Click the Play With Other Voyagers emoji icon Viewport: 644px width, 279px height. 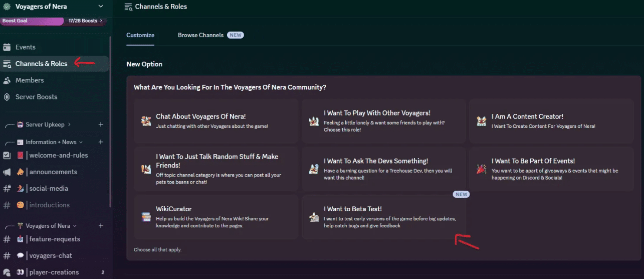(x=314, y=121)
